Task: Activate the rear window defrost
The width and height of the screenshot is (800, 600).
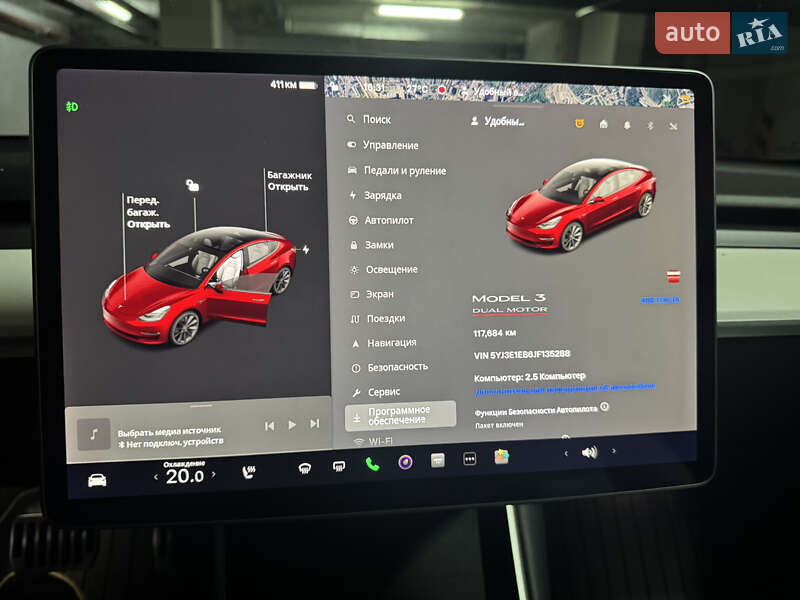Action: coord(339,466)
